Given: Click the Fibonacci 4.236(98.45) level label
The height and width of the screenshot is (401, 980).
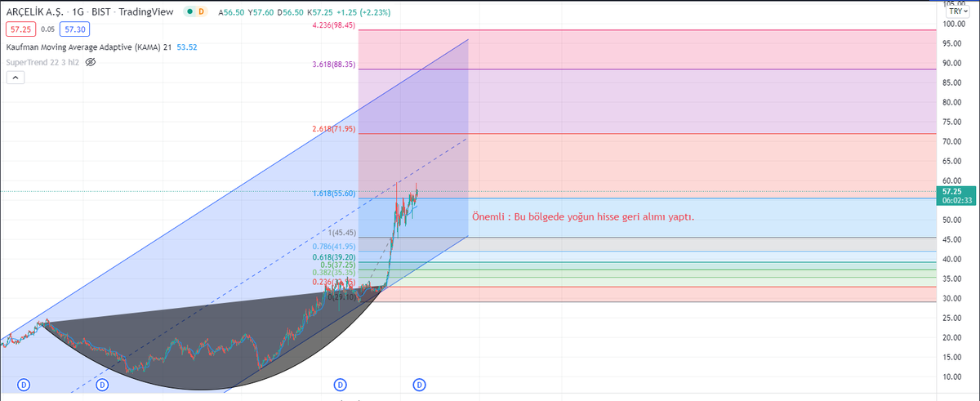Looking at the screenshot, I should pos(335,25).
